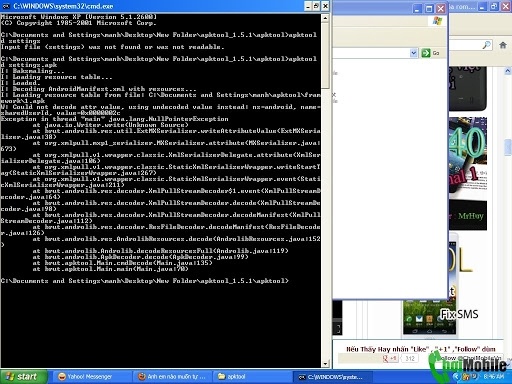Restore down the browser window
Image resolution: width=512 pixels, height=384 pixels.
pos(494,6)
